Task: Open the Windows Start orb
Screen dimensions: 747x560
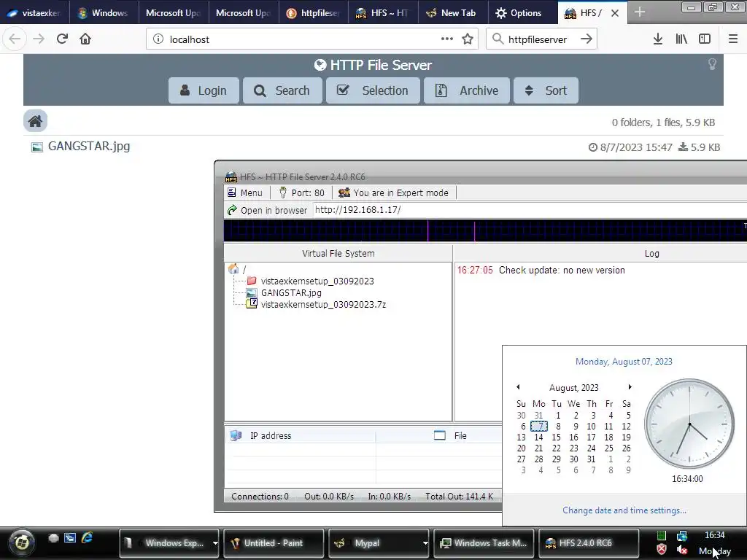Action: click(21, 542)
